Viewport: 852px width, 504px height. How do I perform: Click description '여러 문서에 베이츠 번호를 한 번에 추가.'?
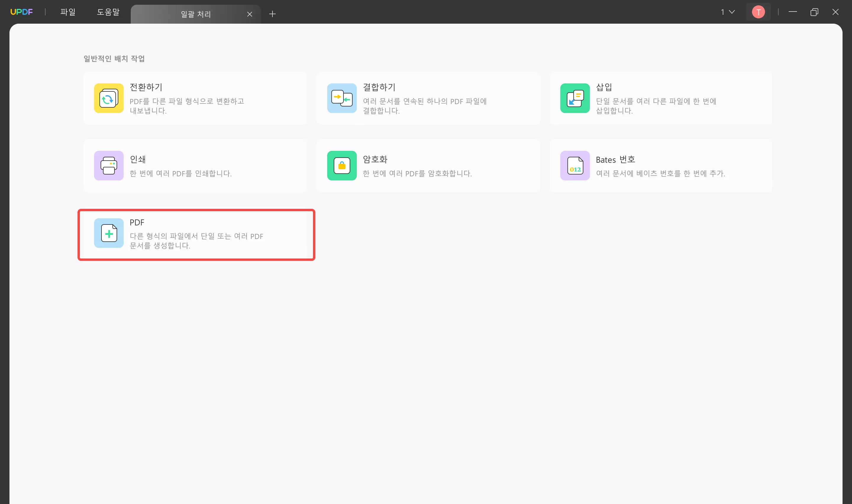(x=661, y=174)
